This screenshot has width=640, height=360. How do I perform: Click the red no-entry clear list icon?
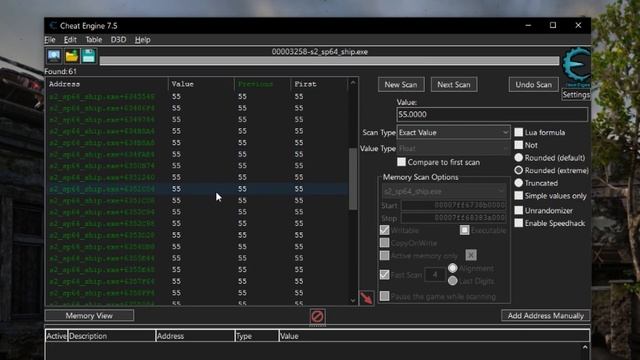click(317, 316)
